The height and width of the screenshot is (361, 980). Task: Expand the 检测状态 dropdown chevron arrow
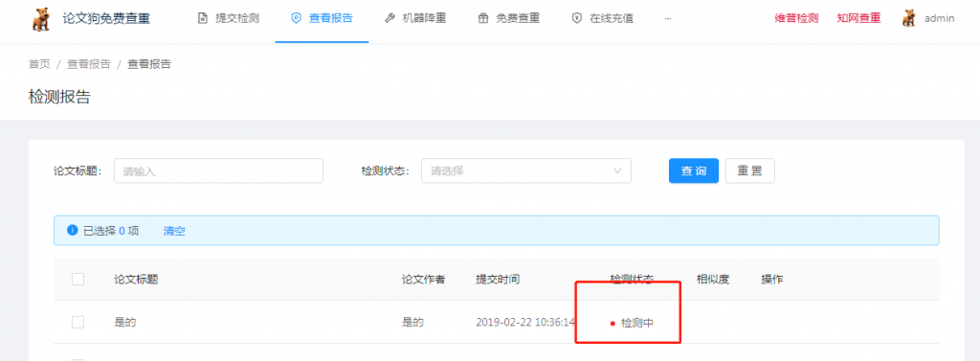click(x=617, y=170)
